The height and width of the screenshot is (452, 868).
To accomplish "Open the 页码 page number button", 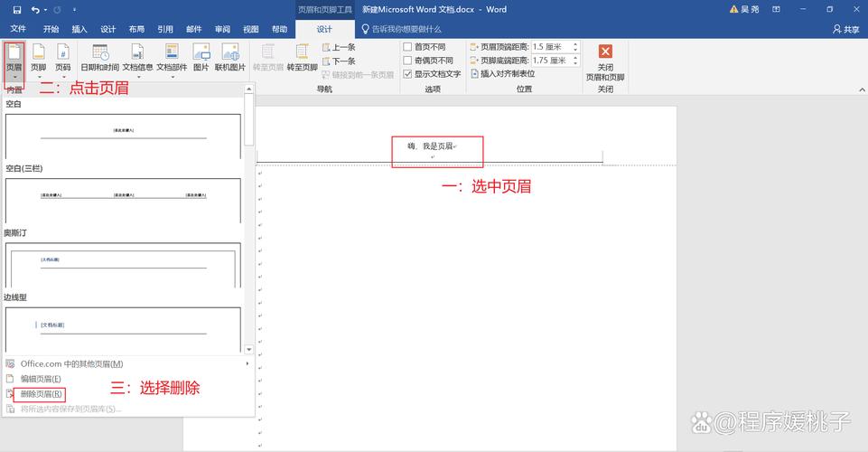I will pyautogui.click(x=63, y=61).
